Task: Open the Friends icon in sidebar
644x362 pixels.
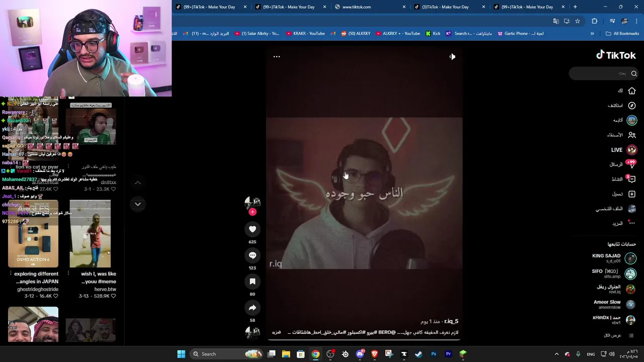Action: pyautogui.click(x=632, y=135)
